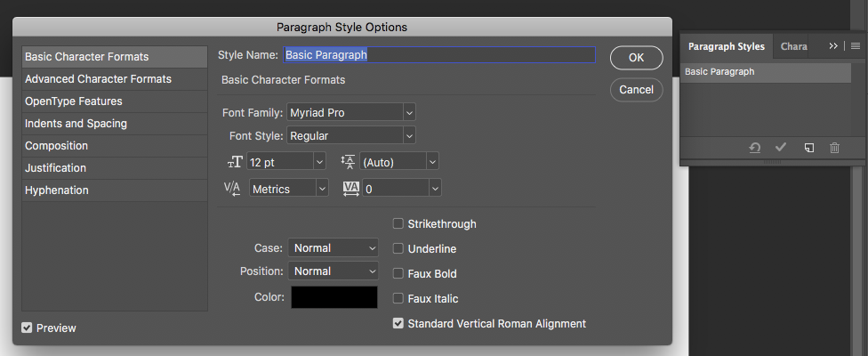Viewport: 868px width, 356px height.
Task: Select Indents and Spacing category
Action: (76, 124)
